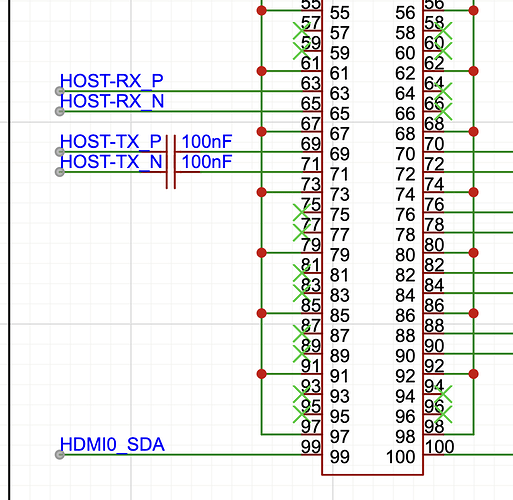Click the no-connect cross on pin 57
This screenshot has height=500, width=513.
[x=301, y=31]
